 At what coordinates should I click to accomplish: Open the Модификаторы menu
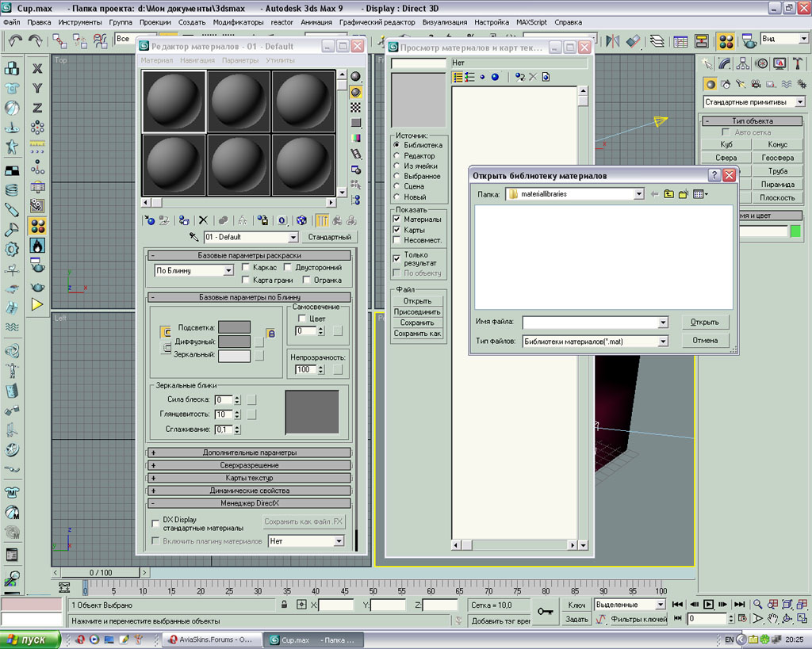(238, 22)
